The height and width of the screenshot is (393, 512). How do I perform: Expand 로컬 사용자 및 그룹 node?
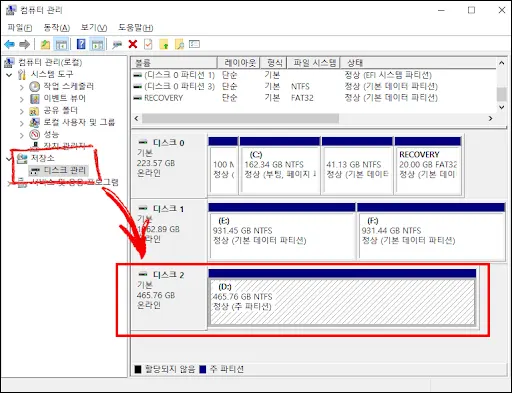22,123
